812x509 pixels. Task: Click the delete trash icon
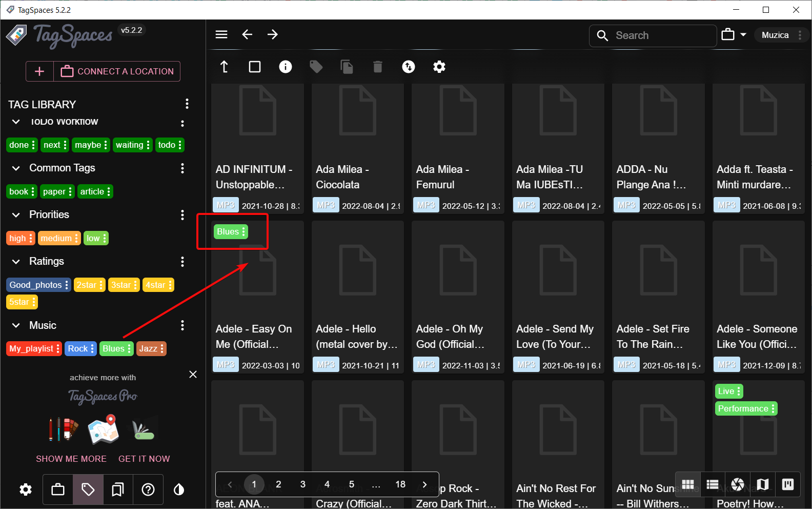pos(378,67)
